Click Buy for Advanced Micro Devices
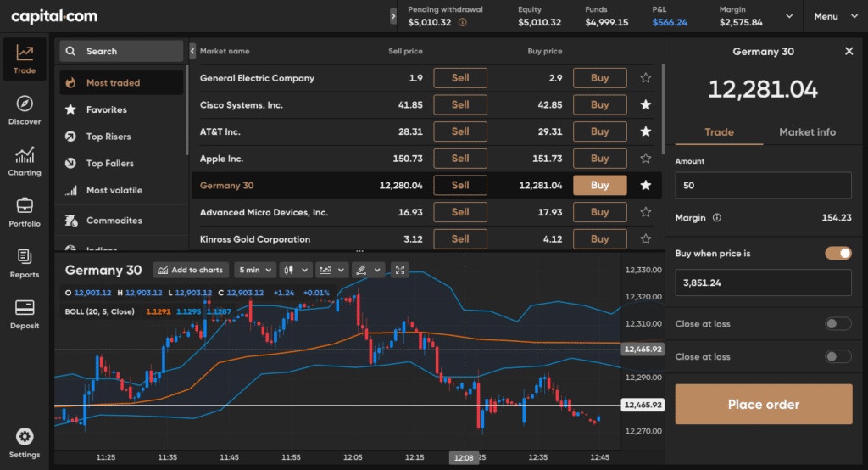Viewport: 868px width, 470px height. pos(599,212)
